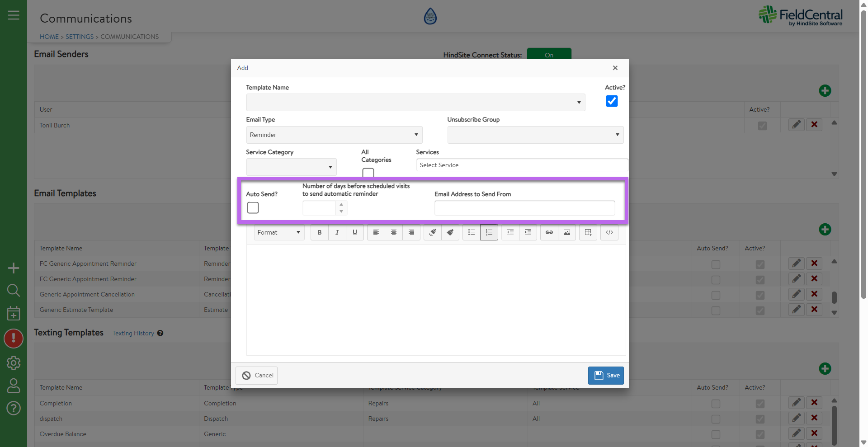This screenshot has height=447, width=868.
Task: Insert an image into the template
Action: [566, 232]
